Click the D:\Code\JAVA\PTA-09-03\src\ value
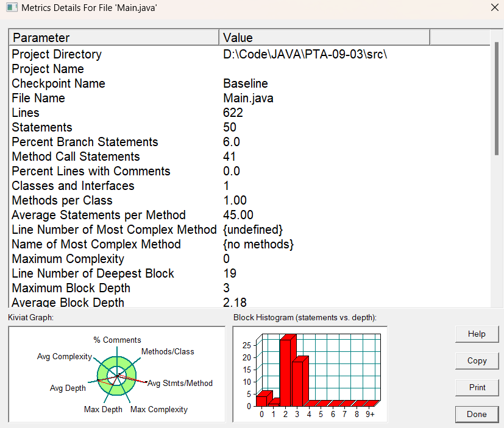Image resolution: width=504 pixels, height=428 pixels. [305, 54]
